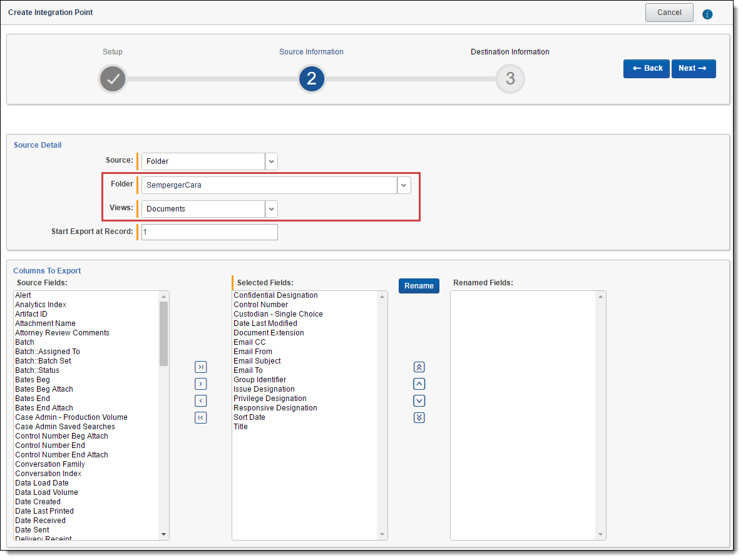This screenshot has height=560, width=743.
Task: Click the Source Fields list scrollbar thumb
Action: coord(163,333)
